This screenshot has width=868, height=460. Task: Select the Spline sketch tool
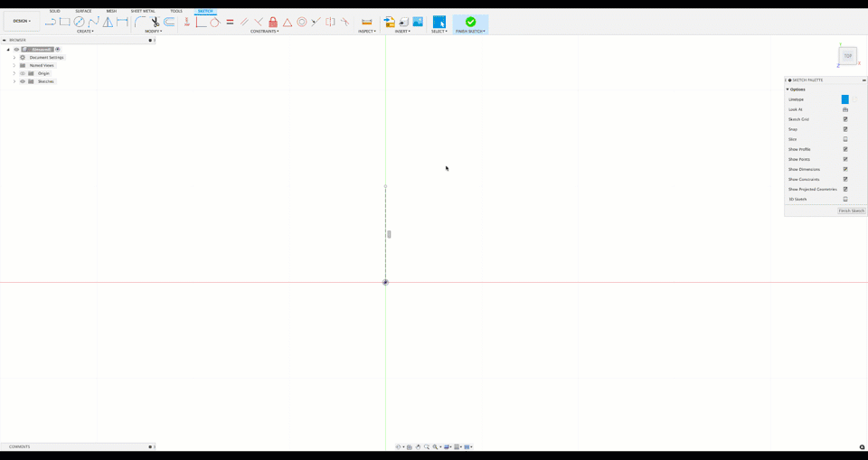93,23
